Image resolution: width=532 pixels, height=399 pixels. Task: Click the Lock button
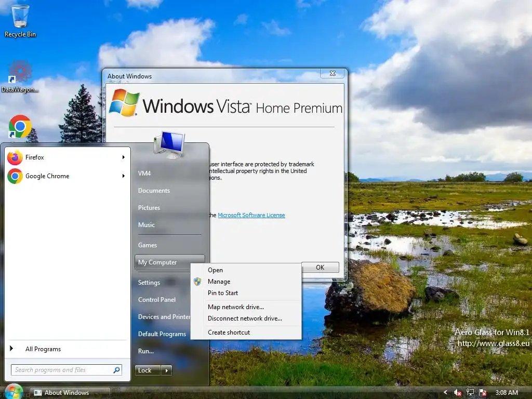pyautogui.click(x=148, y=370)
